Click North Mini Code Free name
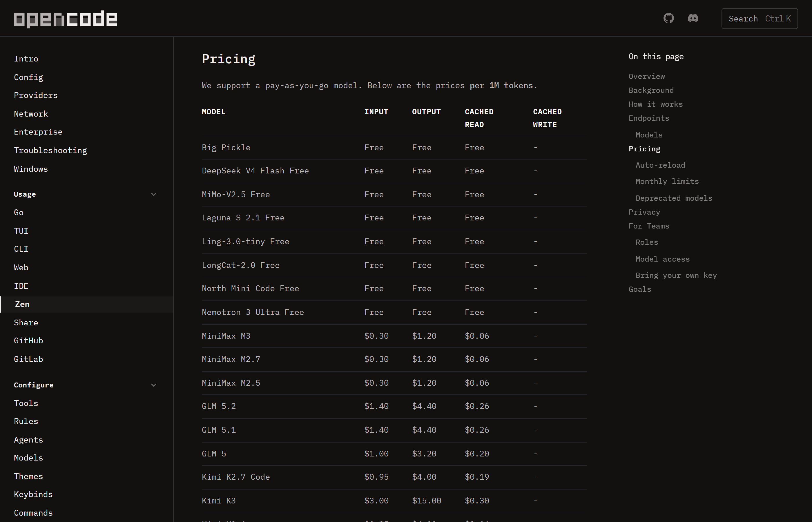This screenshot has height=522, width=812. pos(251,289)
